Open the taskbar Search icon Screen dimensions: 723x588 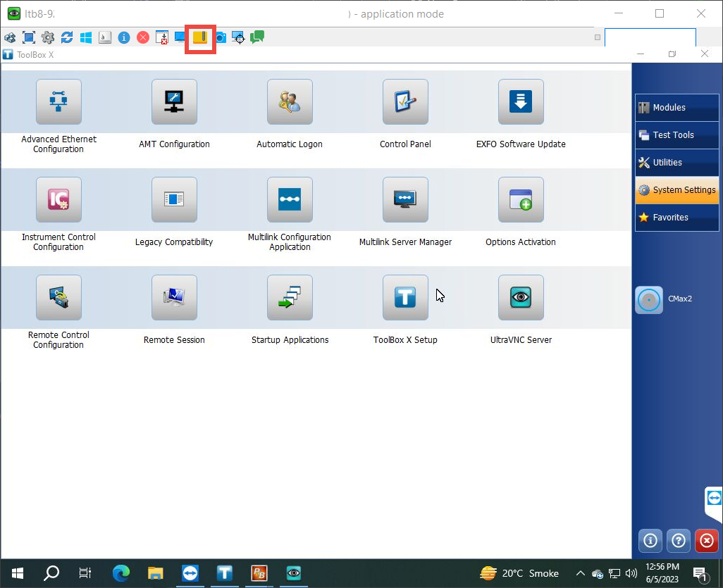[51, 573]
